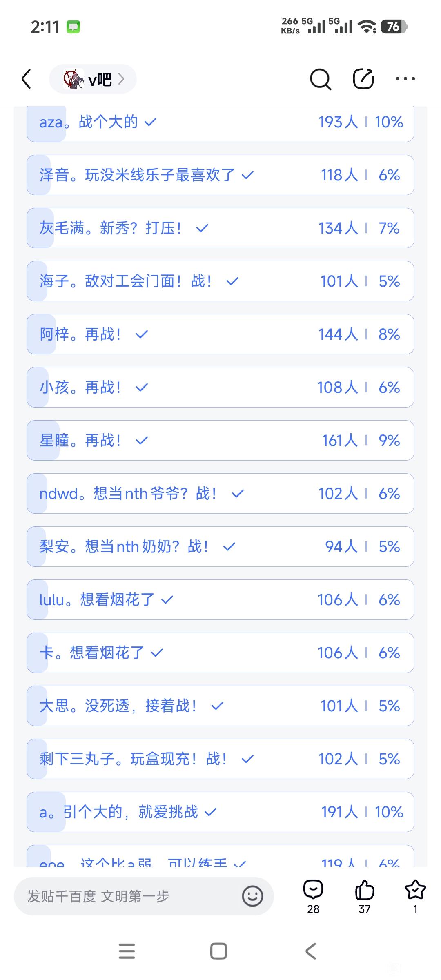This screenshot has height=980, width=441.
Task: Expand the v吧 forum chevron
Action: [121, 79]
